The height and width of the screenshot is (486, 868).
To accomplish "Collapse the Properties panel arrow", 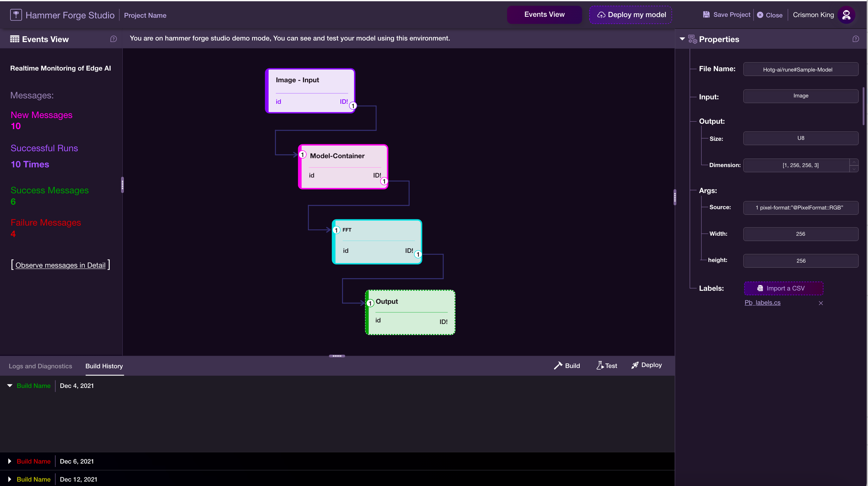I will pos(682,39).
